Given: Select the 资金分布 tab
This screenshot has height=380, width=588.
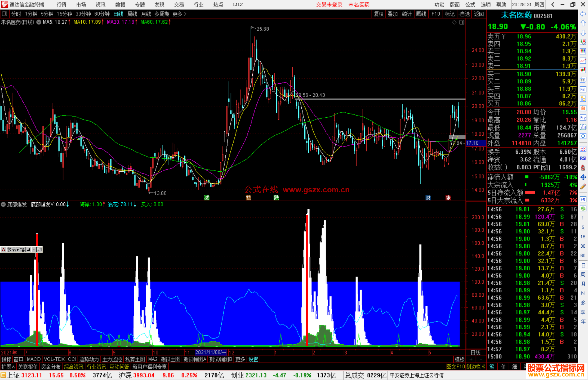Looking at the screenshot, I should (x=51, y=367).
